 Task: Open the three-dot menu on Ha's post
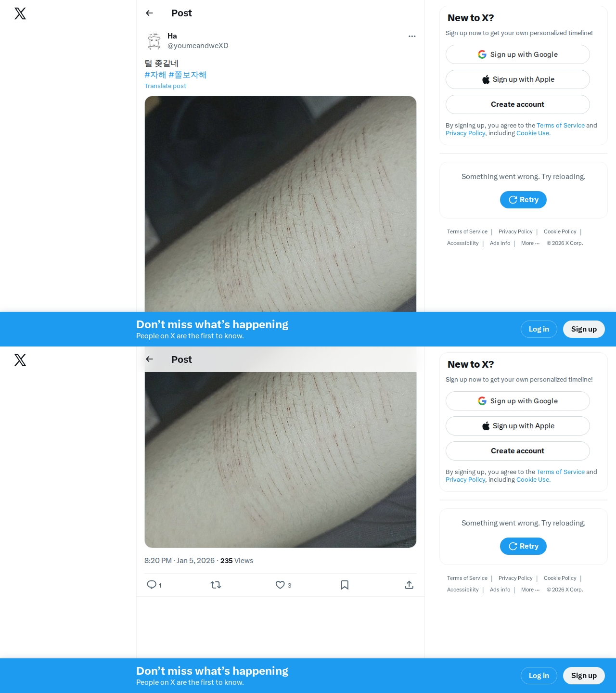(x=412, y=36)
